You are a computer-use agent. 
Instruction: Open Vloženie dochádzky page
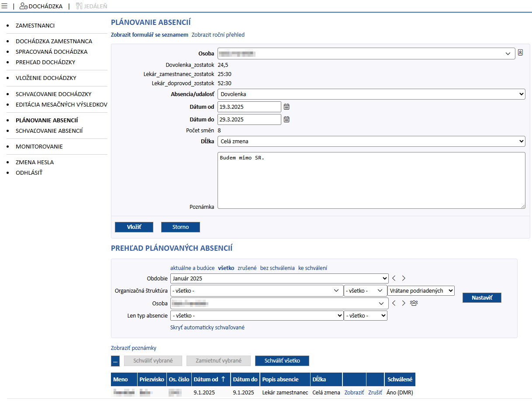click(x=46, y=78)
